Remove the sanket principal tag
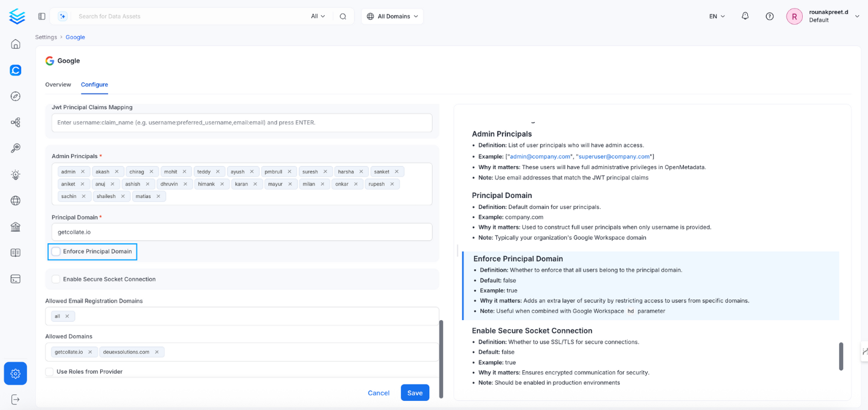 pos(397,171)
